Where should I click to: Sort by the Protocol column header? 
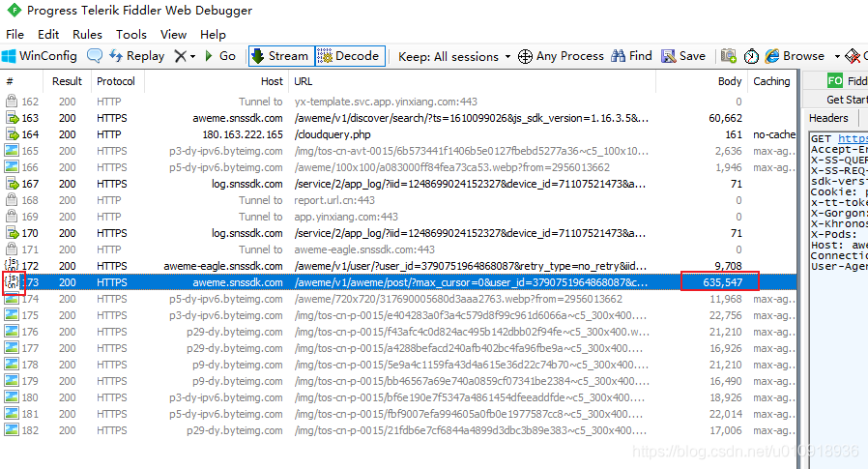point(116,81)
